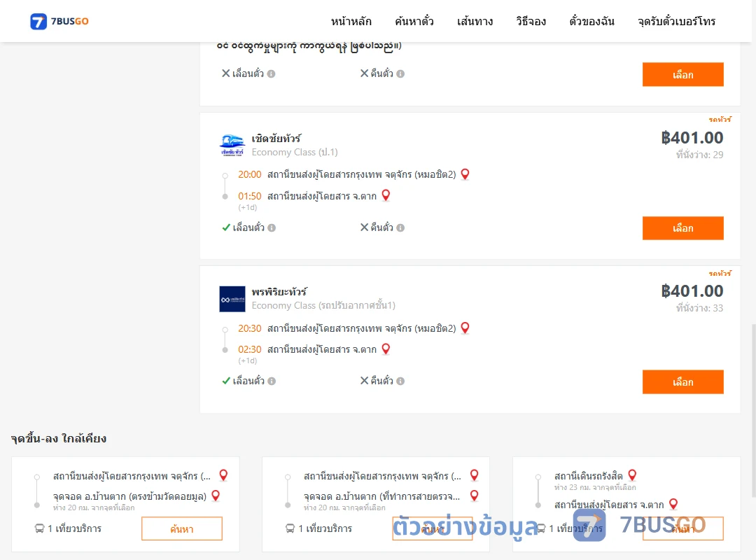Click เลือก button for พรพิริยะทัวร์ trip

coord(682,381)
